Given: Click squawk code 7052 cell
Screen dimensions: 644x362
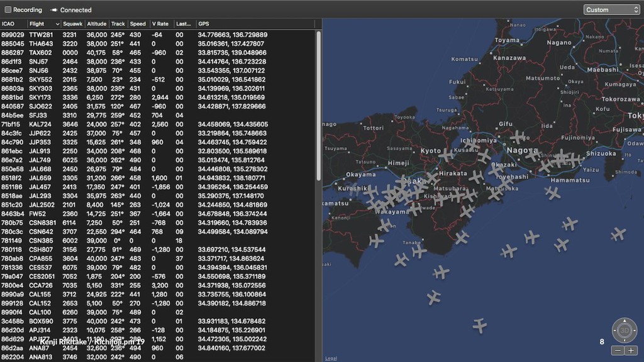Looking at the screenshot, I should pyautogui.click(x=69, y=277).
